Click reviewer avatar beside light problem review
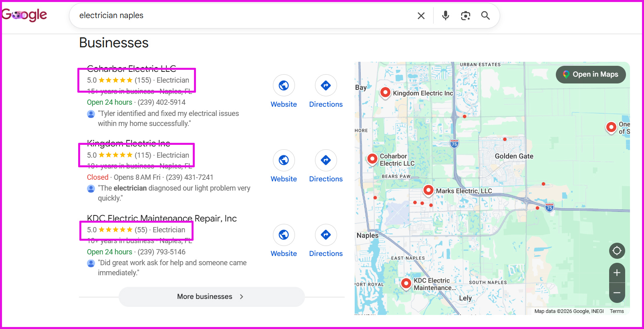 coord(91,189)
